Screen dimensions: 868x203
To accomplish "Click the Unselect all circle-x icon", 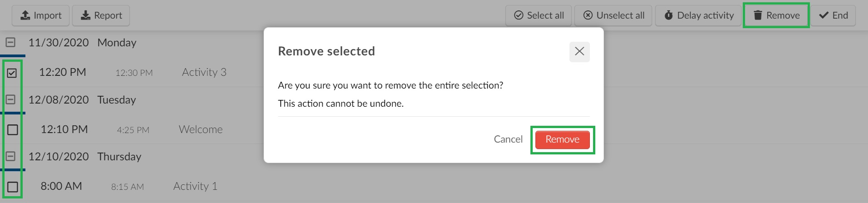I will click(588, 15).
